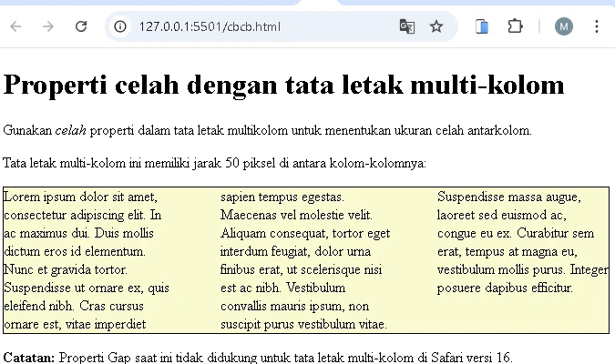Click "Suspendisse massa augue," in third column
The height and width of the screenshot is (364, 615).
click(x=509, y=197)
